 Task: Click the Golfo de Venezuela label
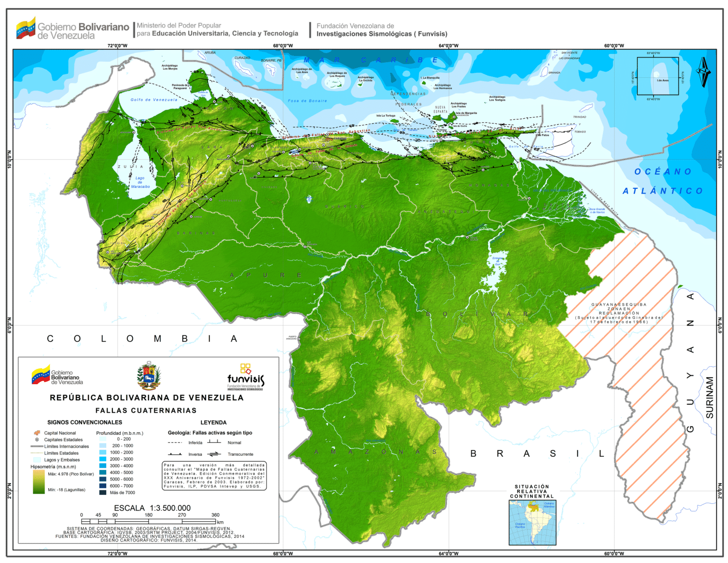coord(154,100)
